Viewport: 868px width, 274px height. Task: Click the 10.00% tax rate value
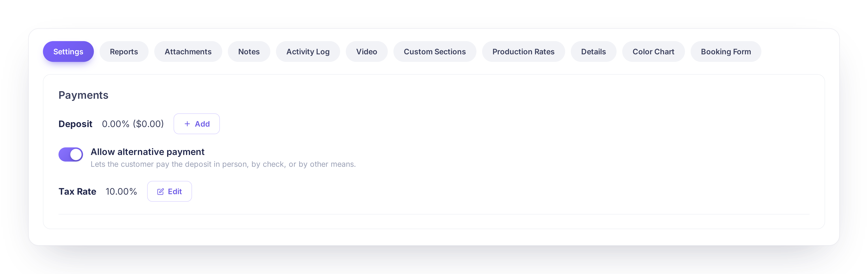click(121, 191)
